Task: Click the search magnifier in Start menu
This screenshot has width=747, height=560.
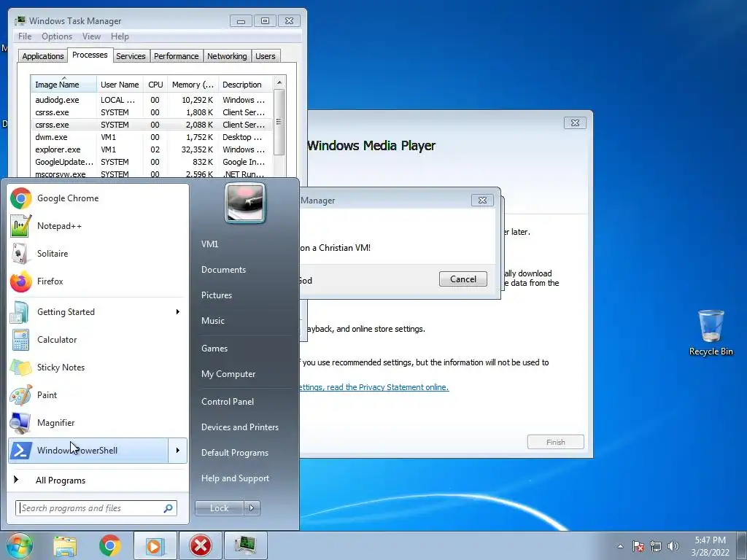Action: coord(169,508)
